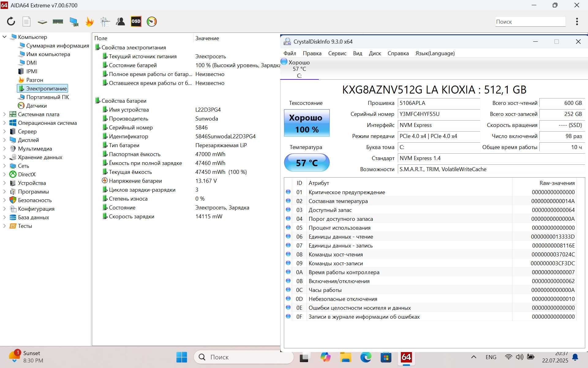Expand the Сервер tree node
The height and width of the screenshot is (368, 588).
pyautogui.click(x=4, y=131)
